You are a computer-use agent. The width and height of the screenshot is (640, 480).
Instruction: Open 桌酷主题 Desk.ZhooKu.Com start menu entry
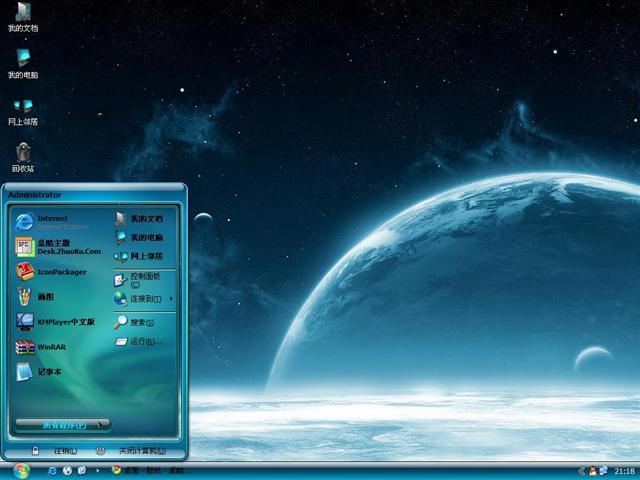click(x=58, y=247)
